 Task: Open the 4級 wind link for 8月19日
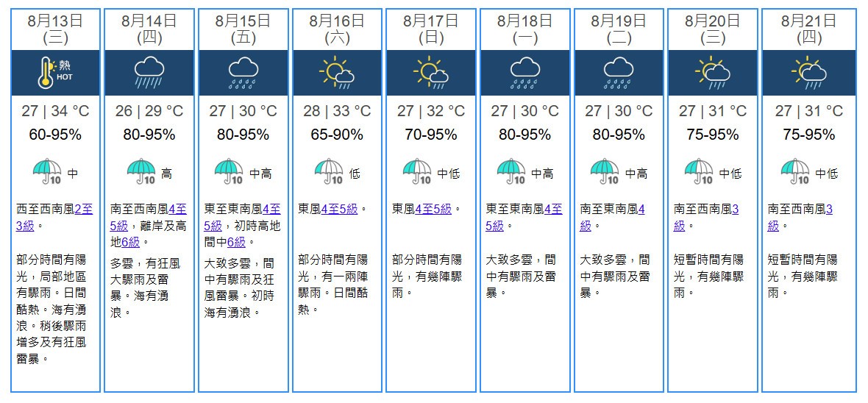[x=641, y=209]
